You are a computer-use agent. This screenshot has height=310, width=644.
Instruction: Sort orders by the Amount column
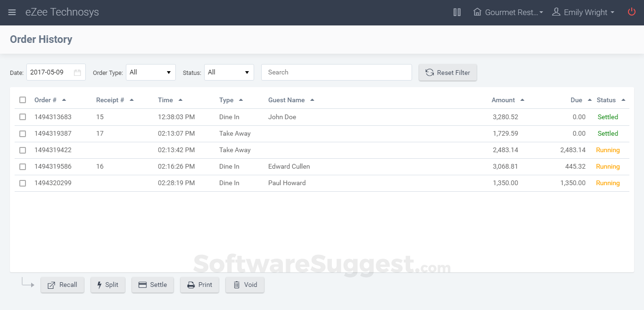pos(503,100)
